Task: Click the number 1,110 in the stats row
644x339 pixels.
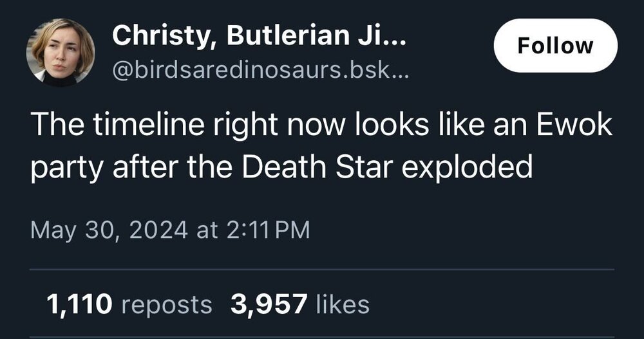Action: click(80, 304)
